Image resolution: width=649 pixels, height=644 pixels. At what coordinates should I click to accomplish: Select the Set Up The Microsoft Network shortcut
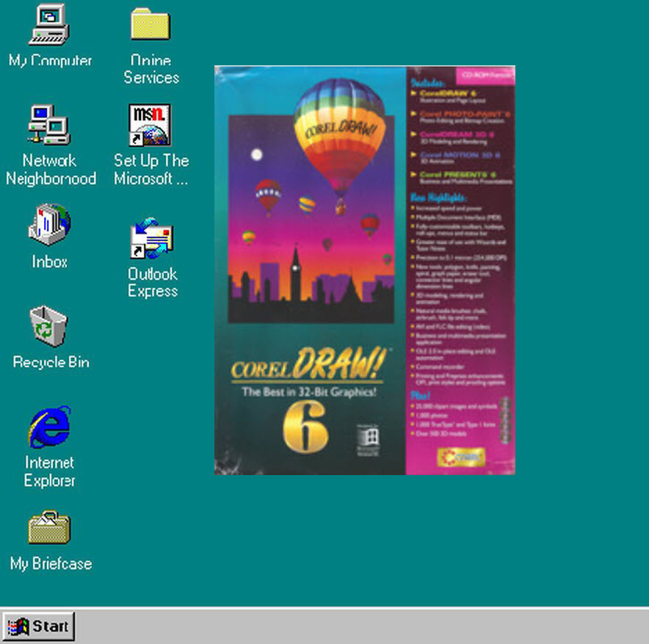[x=150, y=125]
